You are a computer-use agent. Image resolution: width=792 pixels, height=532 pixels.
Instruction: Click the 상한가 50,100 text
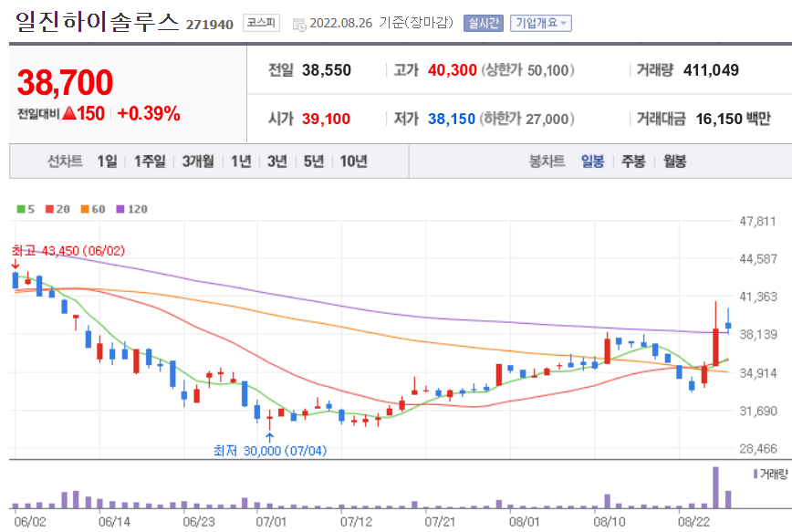click(x=527, y=70)
